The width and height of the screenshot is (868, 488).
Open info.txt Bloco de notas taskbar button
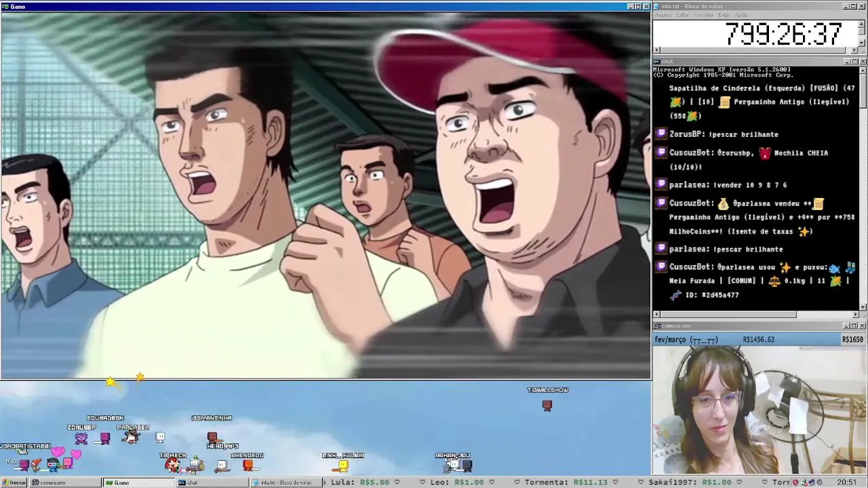(x=285, y=483)
